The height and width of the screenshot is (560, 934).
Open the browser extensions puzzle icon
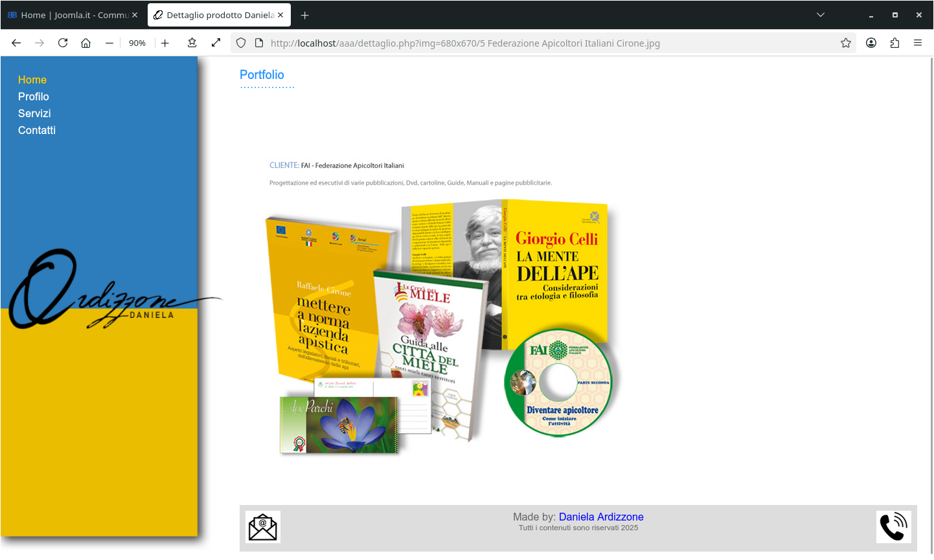tap(894, 43)
